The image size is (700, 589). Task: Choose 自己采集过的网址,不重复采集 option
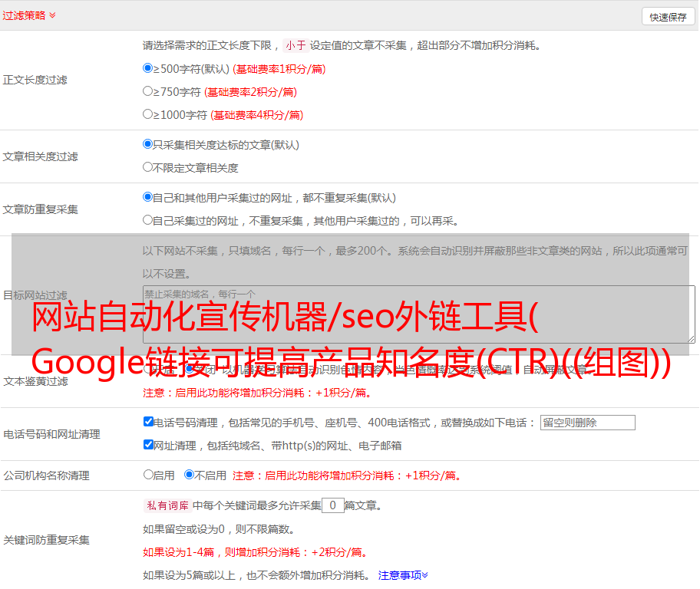coord(148,220)
